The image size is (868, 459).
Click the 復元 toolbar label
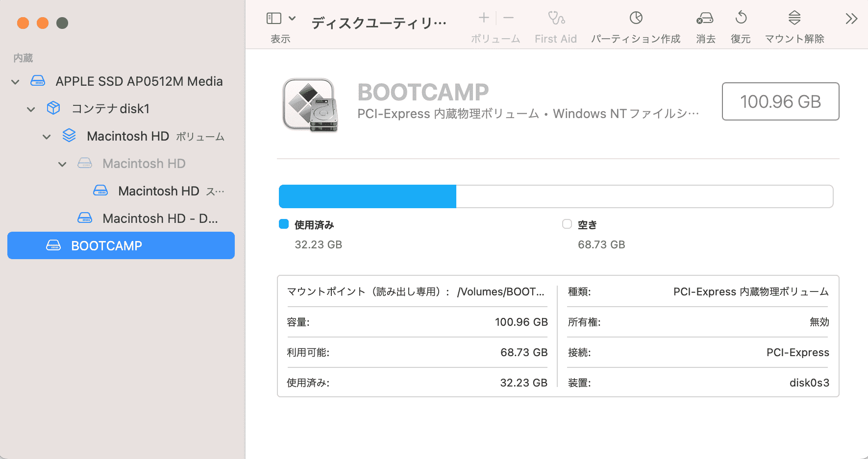(741, 39)
